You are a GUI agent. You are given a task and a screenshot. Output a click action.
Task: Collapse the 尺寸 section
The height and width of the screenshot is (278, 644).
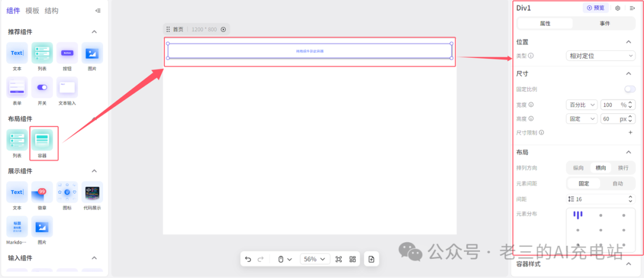tap(628, 73)
